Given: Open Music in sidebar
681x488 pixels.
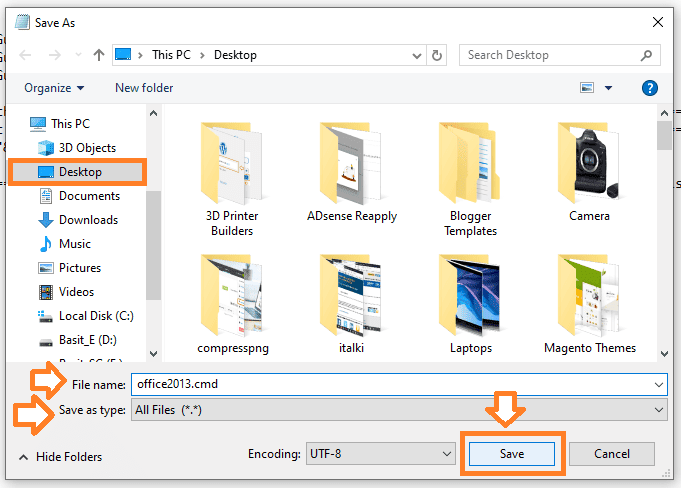Looking at the screenshot, I should 75,244.
